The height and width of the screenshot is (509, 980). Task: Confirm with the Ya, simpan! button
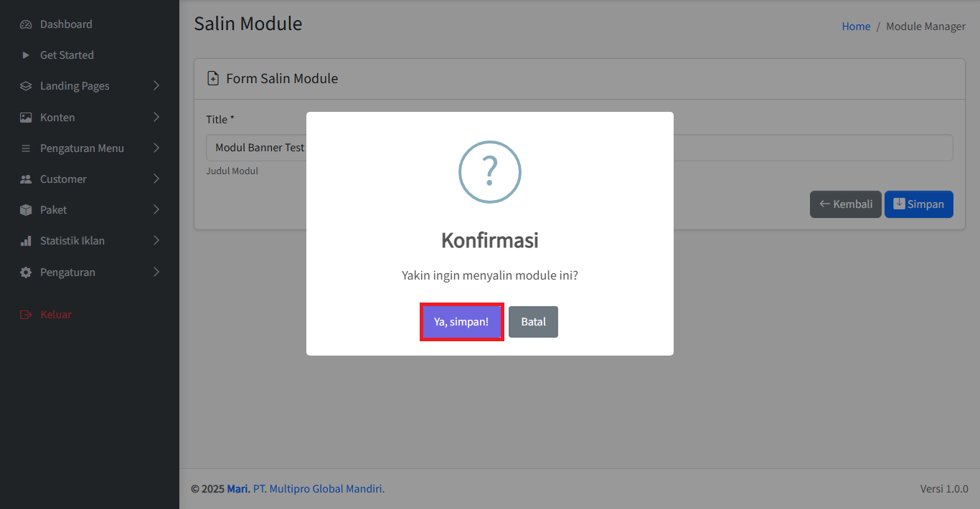tap(461, 322)
